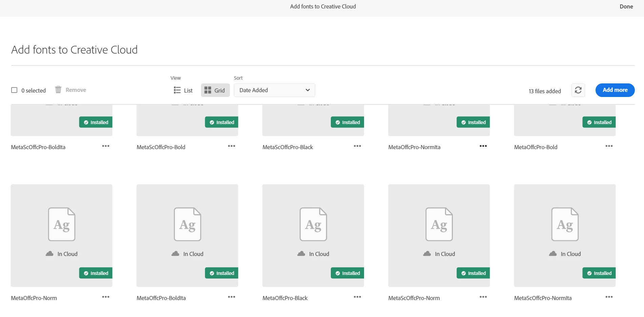The image size is (644, 317).
Task: Open more options for MetaScOffcPro-BoldIta
Action: click(106, 146)
